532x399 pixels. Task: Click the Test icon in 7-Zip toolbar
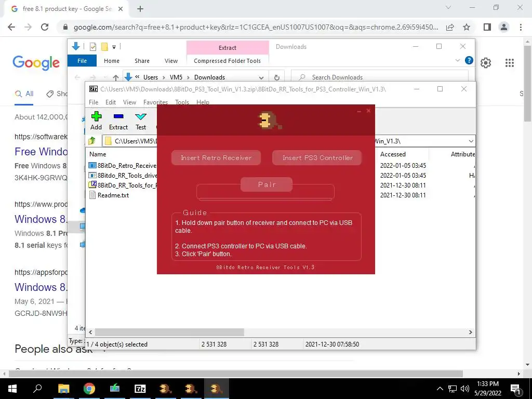(141, 121)
